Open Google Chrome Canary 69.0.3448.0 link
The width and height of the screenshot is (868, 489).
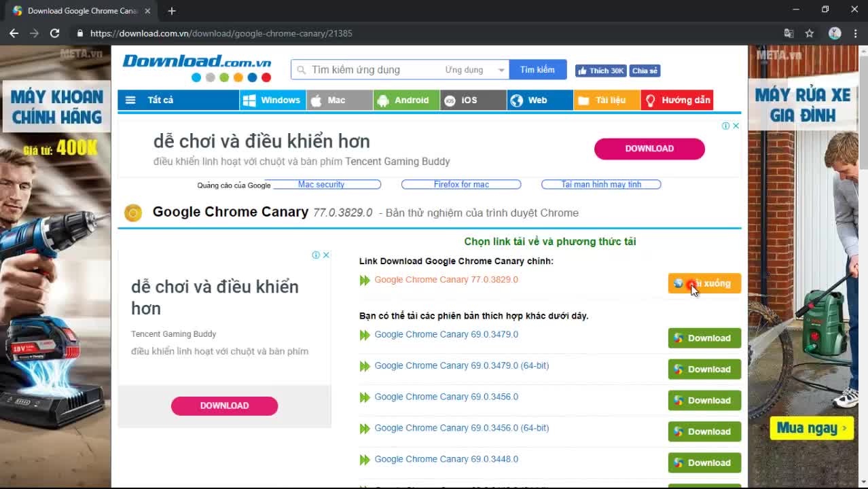(446, 459)
